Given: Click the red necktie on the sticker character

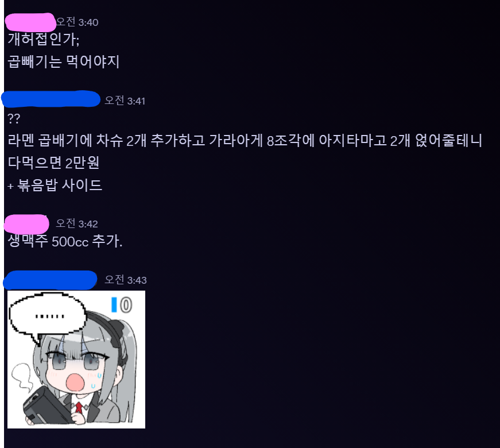Looking at the screenshot, I should click(79, 407).
